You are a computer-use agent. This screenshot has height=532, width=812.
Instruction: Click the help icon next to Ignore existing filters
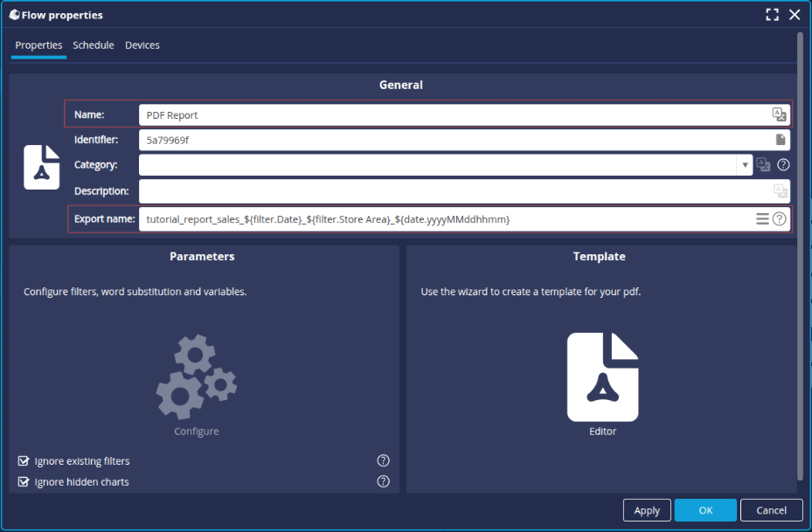point(382,460)
